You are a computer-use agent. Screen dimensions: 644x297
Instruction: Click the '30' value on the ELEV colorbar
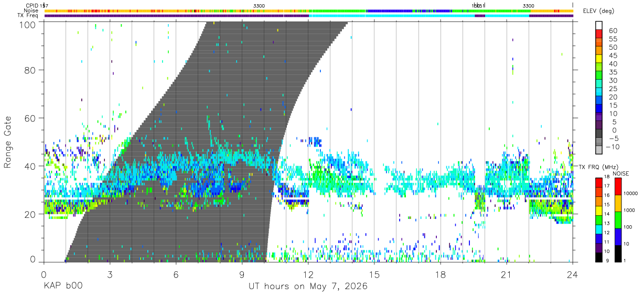click(x=612, y=80)
